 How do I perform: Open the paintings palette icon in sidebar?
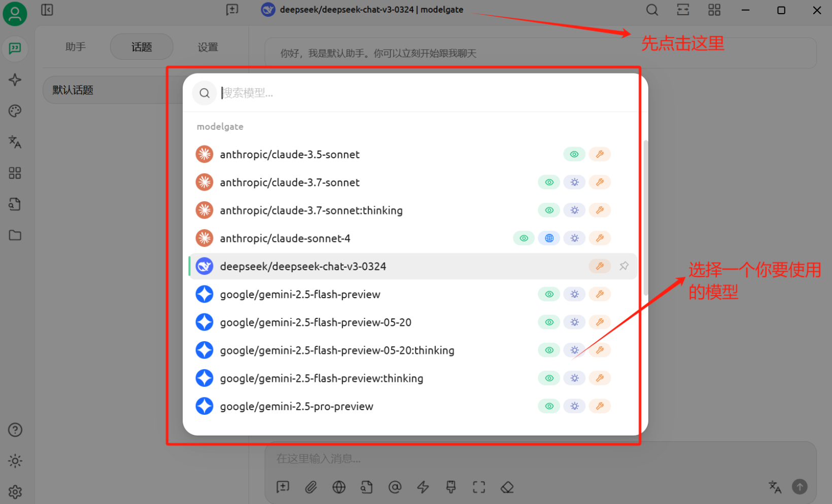tap(15, 111)
